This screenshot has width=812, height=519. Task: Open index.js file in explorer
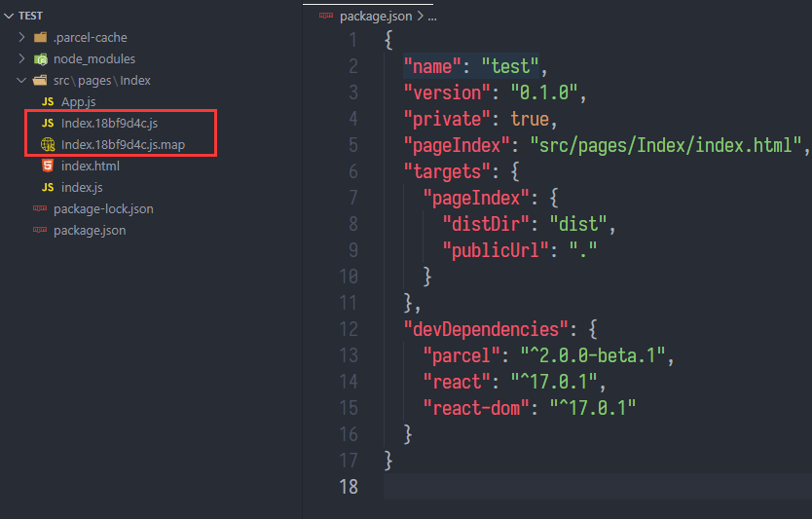click(82, 188)
